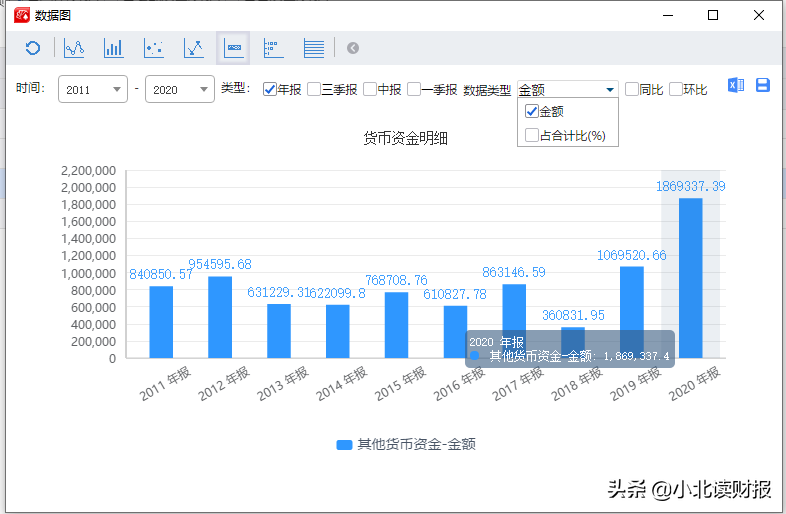Open the data table list icon

[x=314, y=48]
